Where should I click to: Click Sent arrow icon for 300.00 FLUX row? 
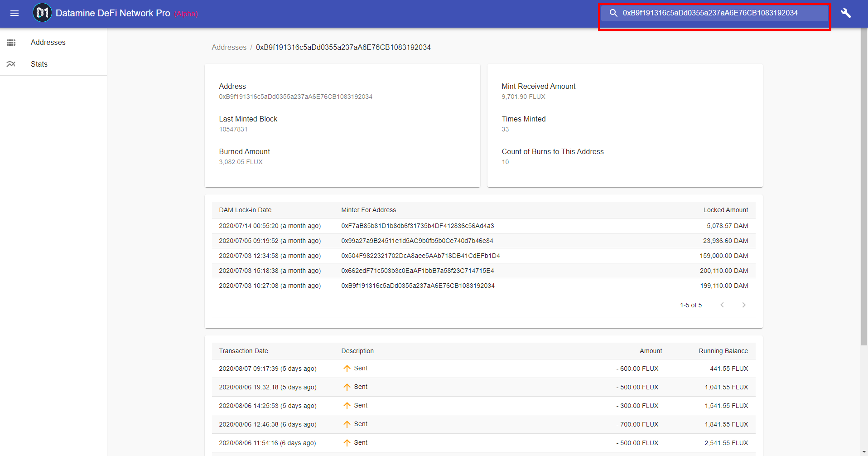(x=347, y=406)
